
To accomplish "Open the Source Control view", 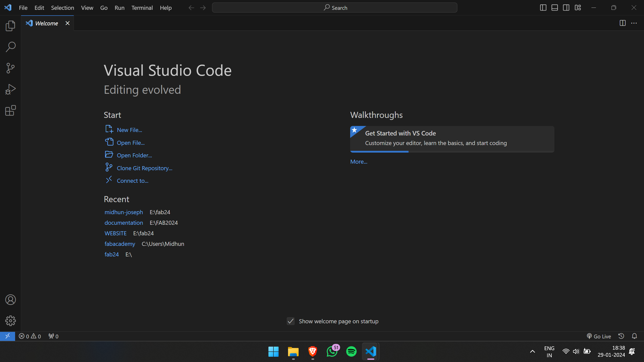I will [x=10, y=68].
